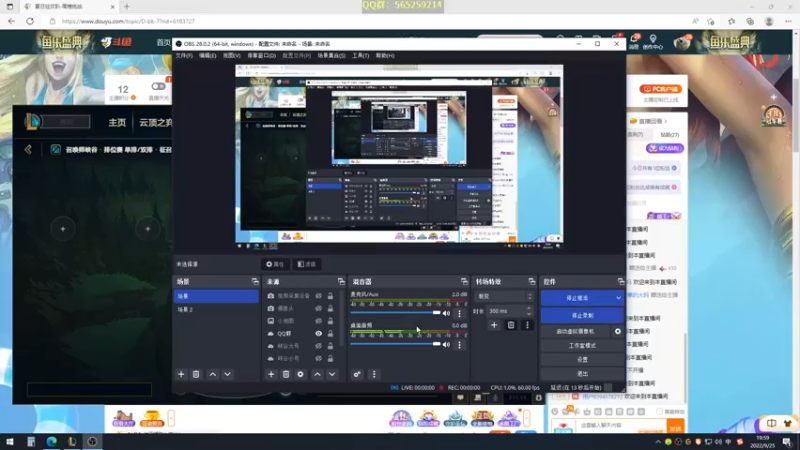Click 退出 exit button in 控件 panel
Viewport: 800px width, 450px height.
coord(582,374)
